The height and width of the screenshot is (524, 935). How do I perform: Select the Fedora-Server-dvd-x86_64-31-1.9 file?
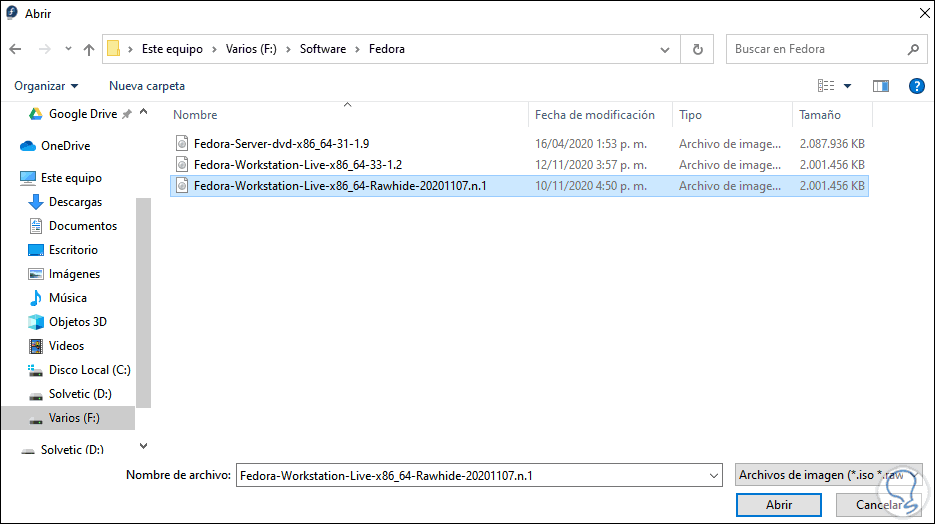tap(281, 143)
